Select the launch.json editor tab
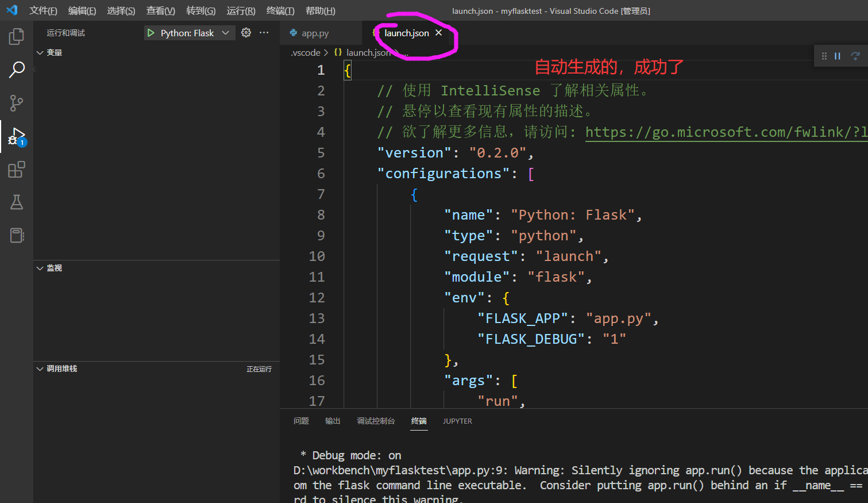The image size is (868, 503). click(406, 33)
